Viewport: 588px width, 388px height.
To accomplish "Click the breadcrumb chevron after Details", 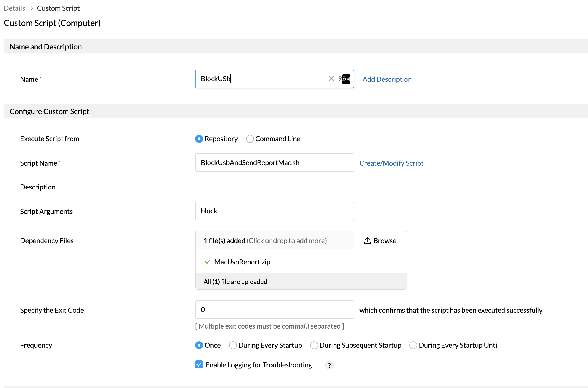I will point(32,8).
